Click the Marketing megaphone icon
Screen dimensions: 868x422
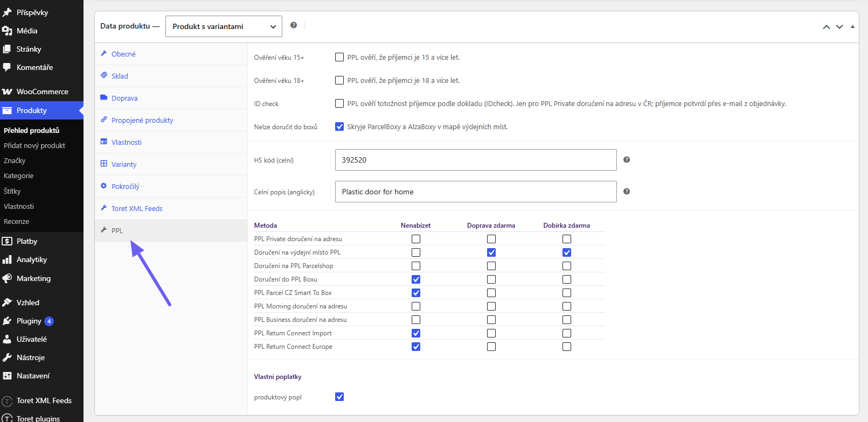pyautogui.click(x=7, y=278)
